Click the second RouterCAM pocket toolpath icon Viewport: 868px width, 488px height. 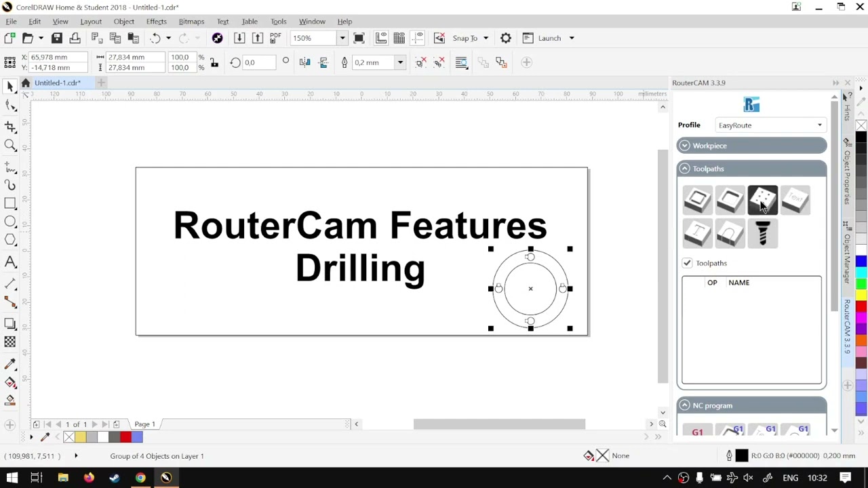pyautogui.click(x=730, y=201)
